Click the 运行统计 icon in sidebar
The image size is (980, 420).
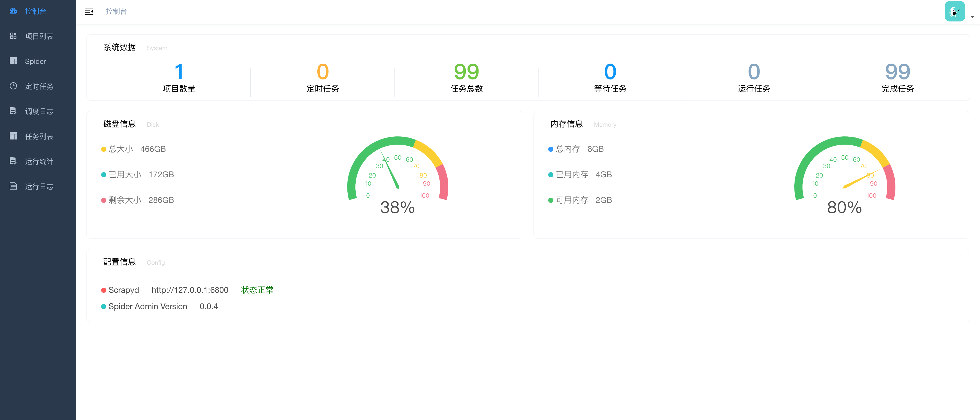click(13, 161)
